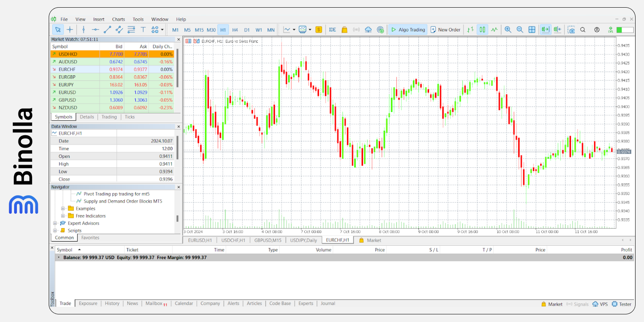The height and width of the screenshot is (322, 644).
Task: Switch to the Ticks tab
Action: coord(130,117)
